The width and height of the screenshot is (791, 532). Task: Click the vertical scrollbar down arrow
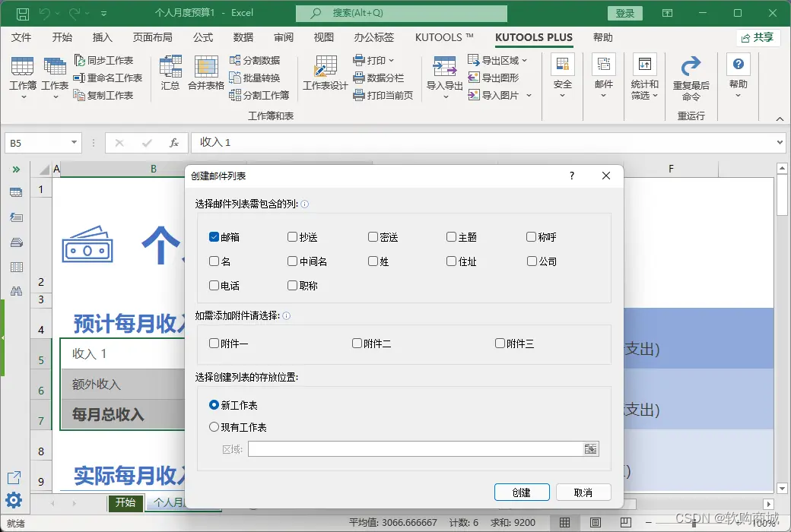782,488
